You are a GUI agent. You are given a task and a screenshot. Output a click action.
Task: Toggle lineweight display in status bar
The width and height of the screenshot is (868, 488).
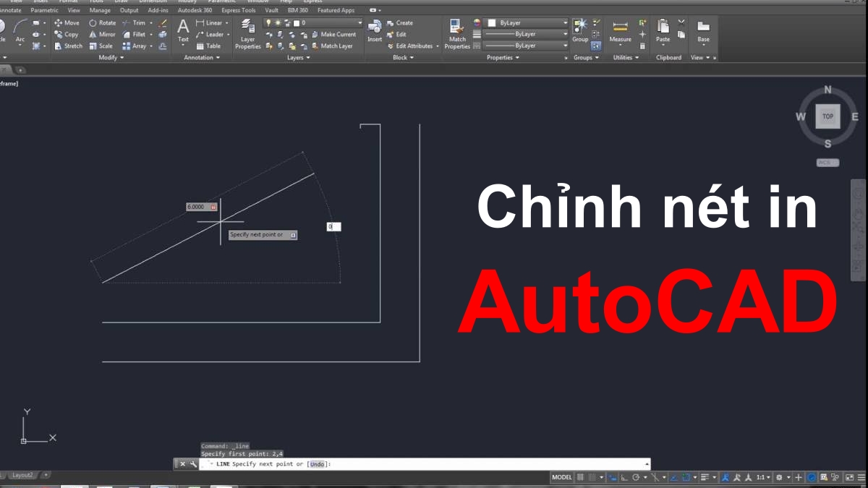pos(705,477)
